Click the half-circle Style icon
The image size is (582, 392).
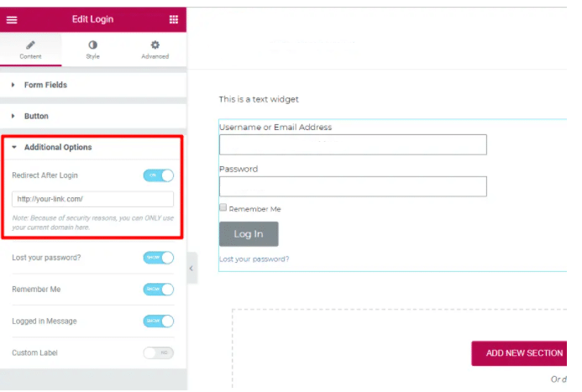92,45
